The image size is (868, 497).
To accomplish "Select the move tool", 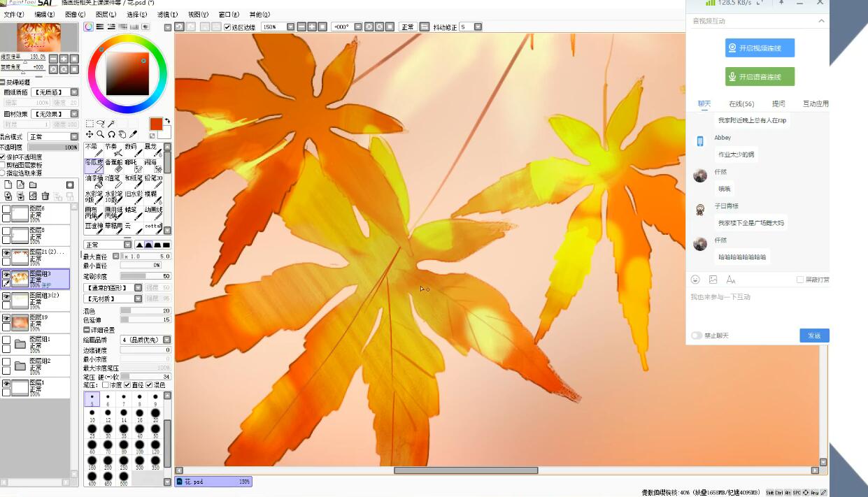I will click(x=90, y=134).
